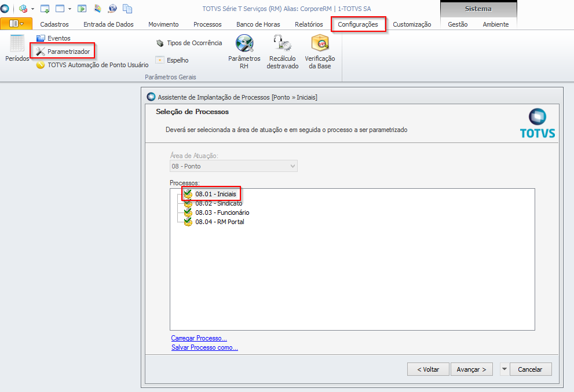Click the Avançar button

click(471, 369)
